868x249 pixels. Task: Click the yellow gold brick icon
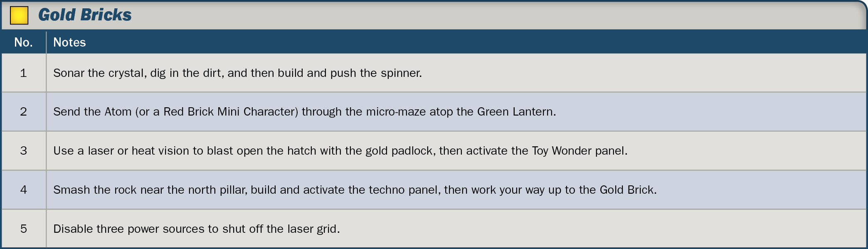[19, 15]
